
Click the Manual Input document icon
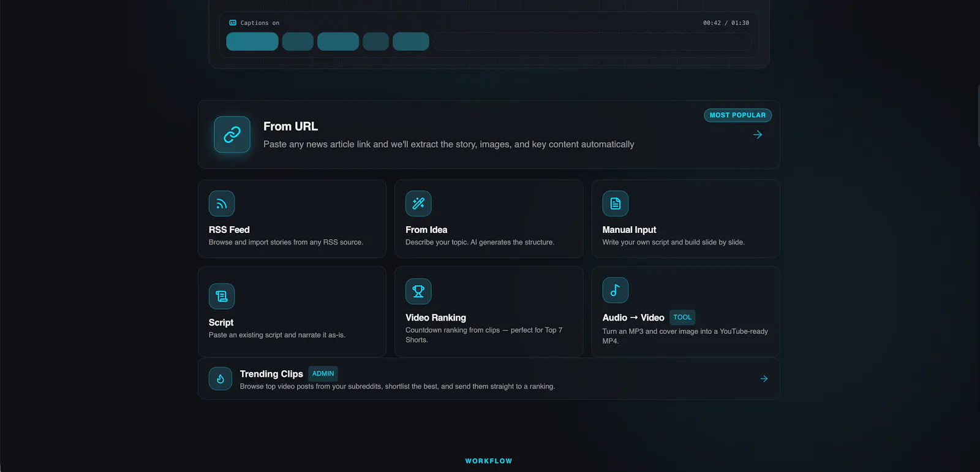pos(616,204)
